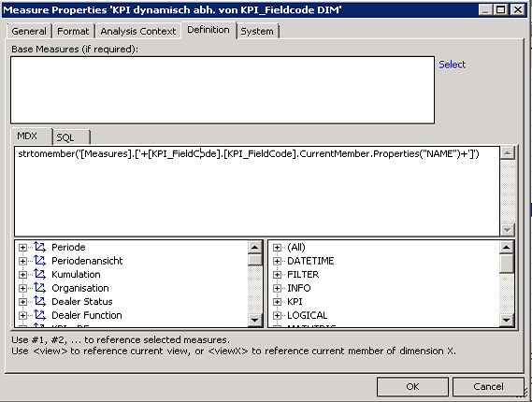The width and height of the screenshot is (532, 402).
Task: Select the KPI category label
Action: (295, 302)
